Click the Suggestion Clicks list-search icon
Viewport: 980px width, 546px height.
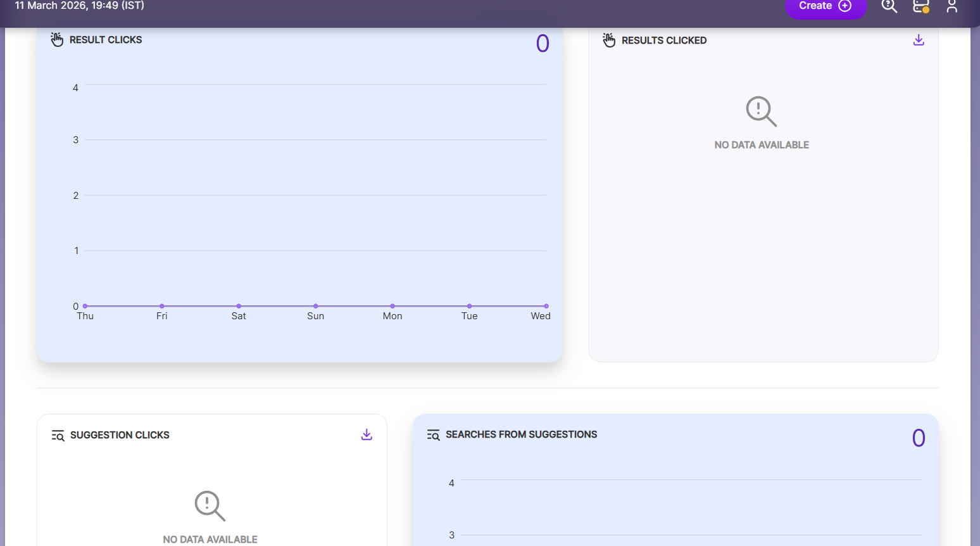58,435
